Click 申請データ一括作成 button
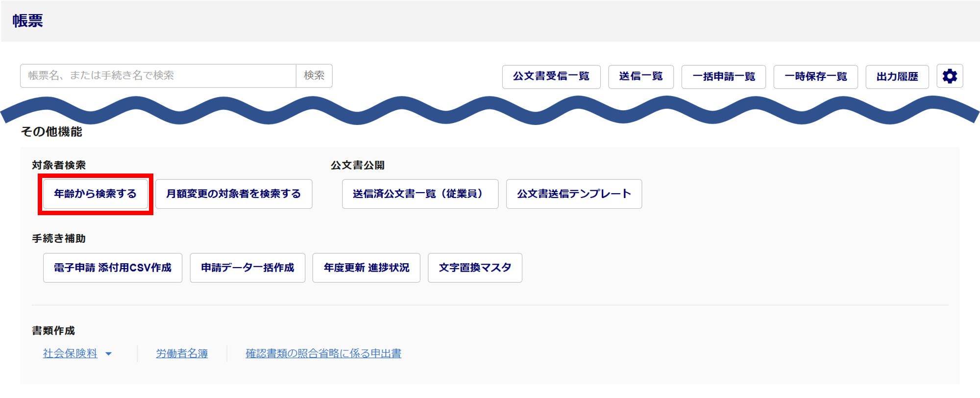Image resolution: width=980 pixels, height=398 pixels. pyautogui.click(x=247, y=268)
